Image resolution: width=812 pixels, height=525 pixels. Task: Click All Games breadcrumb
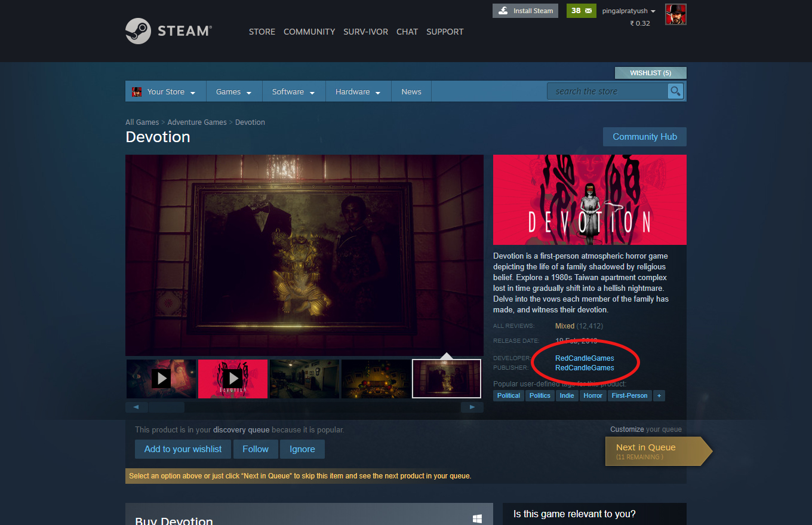point(142,122)
